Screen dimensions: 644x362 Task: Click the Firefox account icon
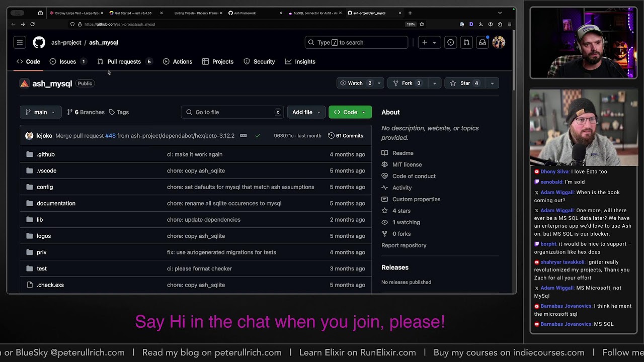point(490,24)
